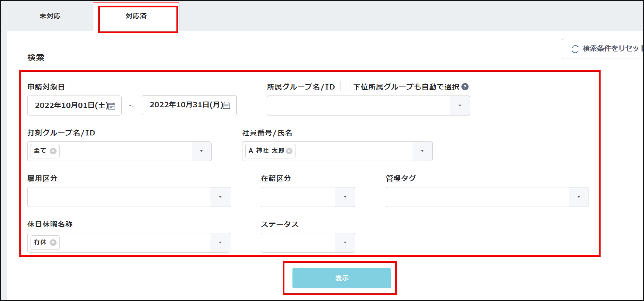Open the start date calendar icon
This screenshot has width=644, height=301.
[x=112, y=106]
